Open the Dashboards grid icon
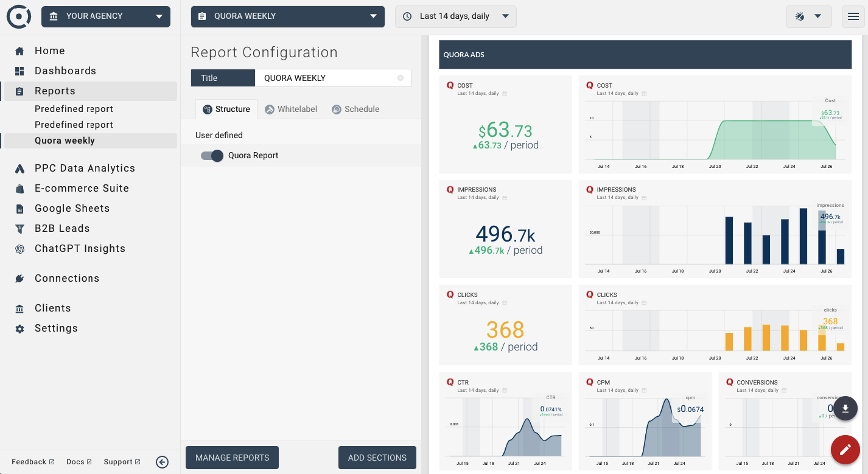The width and height of the screenshot is (868, 474). point(19,71)
